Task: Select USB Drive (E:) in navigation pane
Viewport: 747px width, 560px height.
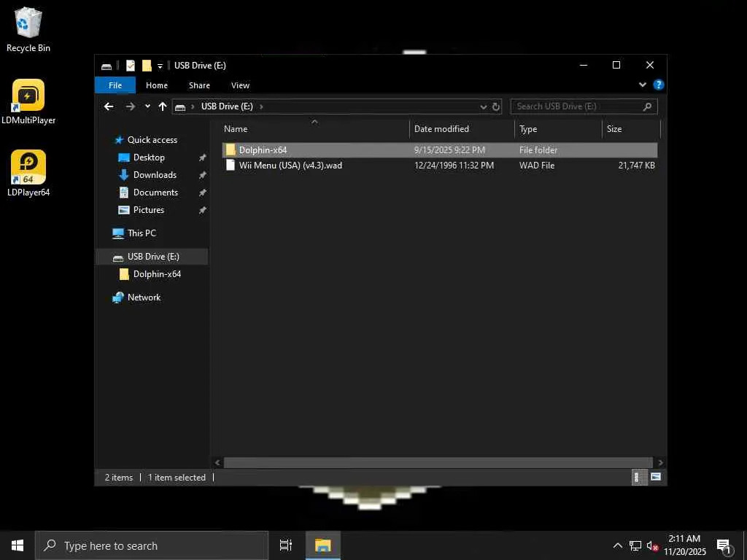Action: tap(152, 257)
